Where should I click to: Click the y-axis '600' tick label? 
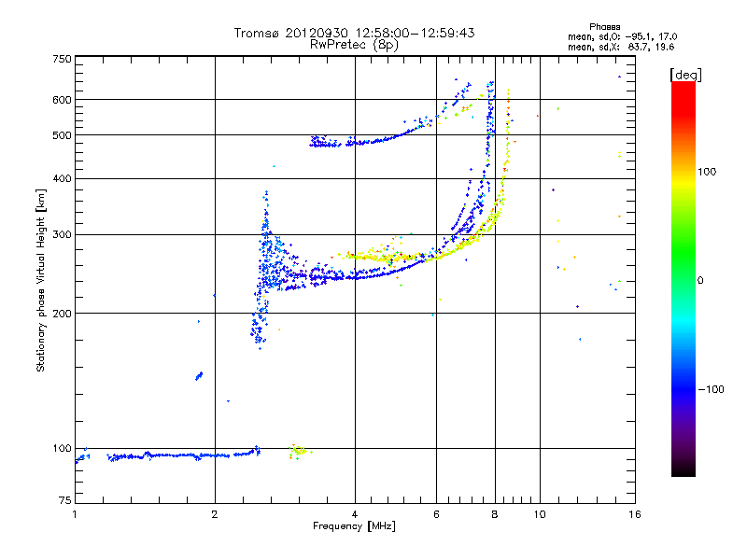[x=62, y=100]
